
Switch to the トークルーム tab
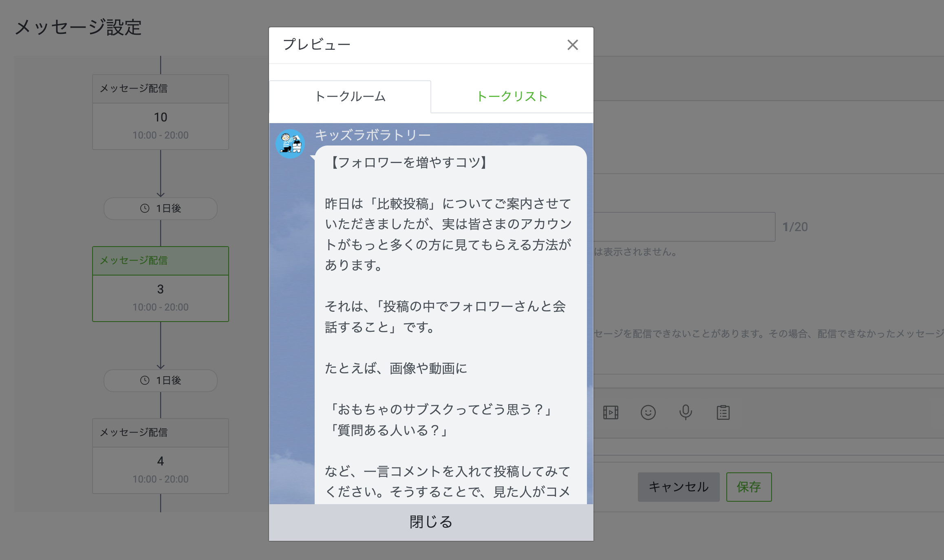pos(350,97)
